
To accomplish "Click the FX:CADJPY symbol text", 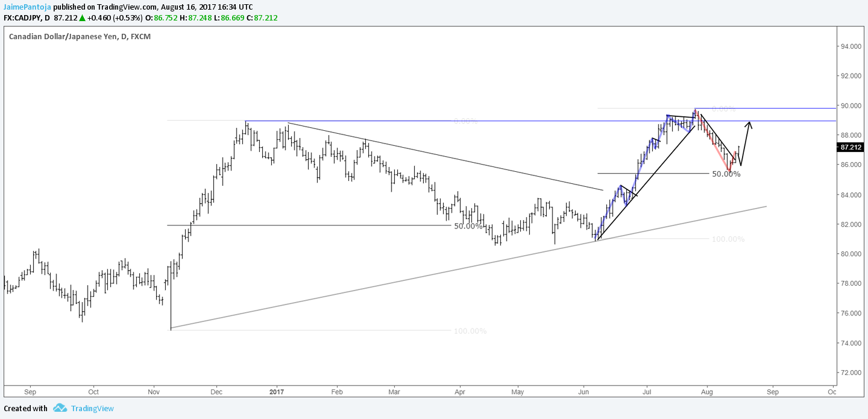I will pyautogui.click(x=22, y=18).
